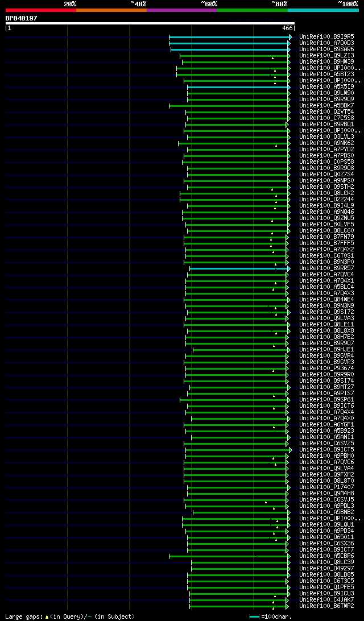Open hit UniRef100_B9SAR6
Viewport: 364px width, 621px height.
[x=327, y=49]
